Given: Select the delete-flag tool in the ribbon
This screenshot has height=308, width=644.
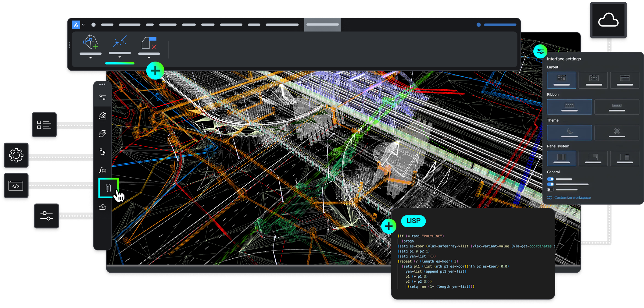Looking at the screenshot, I should (x=149, y=43).
